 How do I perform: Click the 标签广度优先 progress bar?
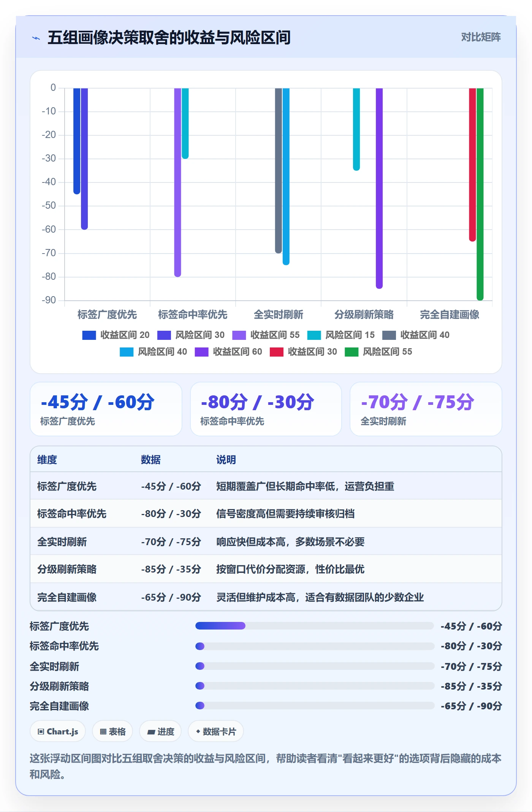(x=315, y=626)
